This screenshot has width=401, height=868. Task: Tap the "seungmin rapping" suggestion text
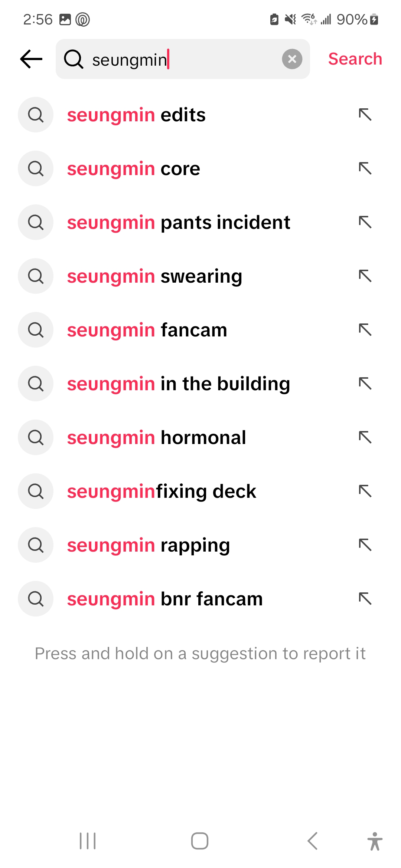[x=149, y=545]
